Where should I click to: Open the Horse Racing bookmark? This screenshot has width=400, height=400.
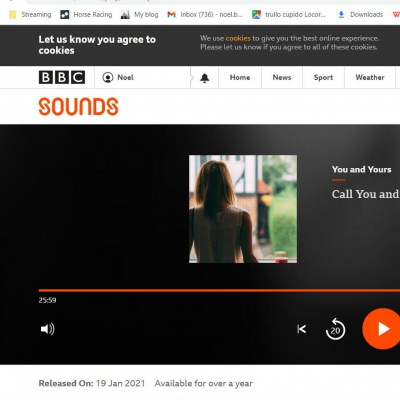(x=86, y=15)
